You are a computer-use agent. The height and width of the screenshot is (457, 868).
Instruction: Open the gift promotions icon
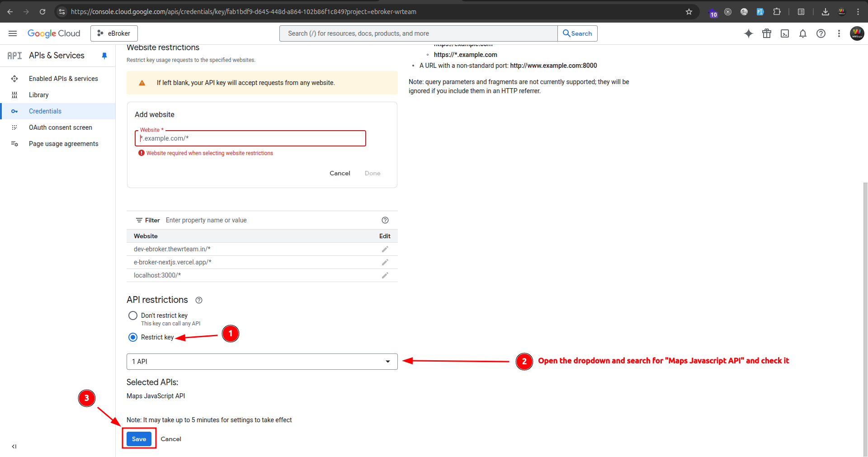(767, 33)
